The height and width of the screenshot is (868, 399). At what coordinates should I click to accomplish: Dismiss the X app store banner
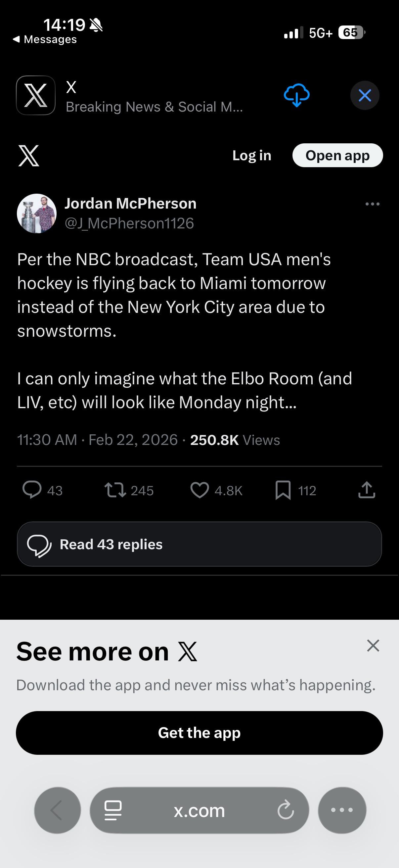[365, 95]
